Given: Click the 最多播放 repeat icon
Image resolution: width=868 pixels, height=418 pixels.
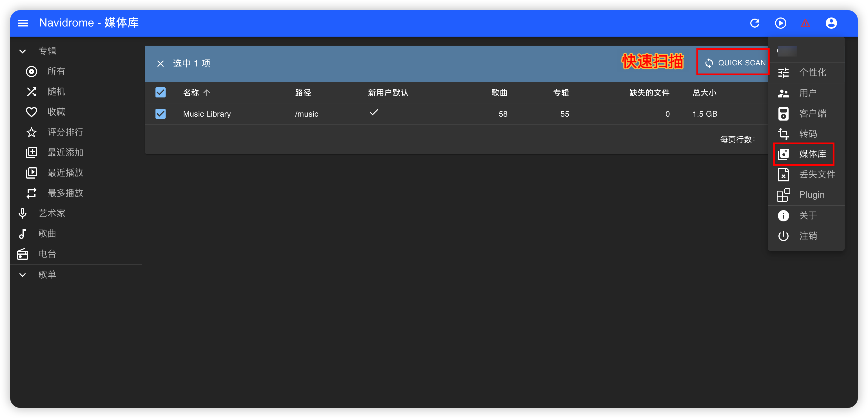Looking at the screenshot, I should tap(31, 193).
